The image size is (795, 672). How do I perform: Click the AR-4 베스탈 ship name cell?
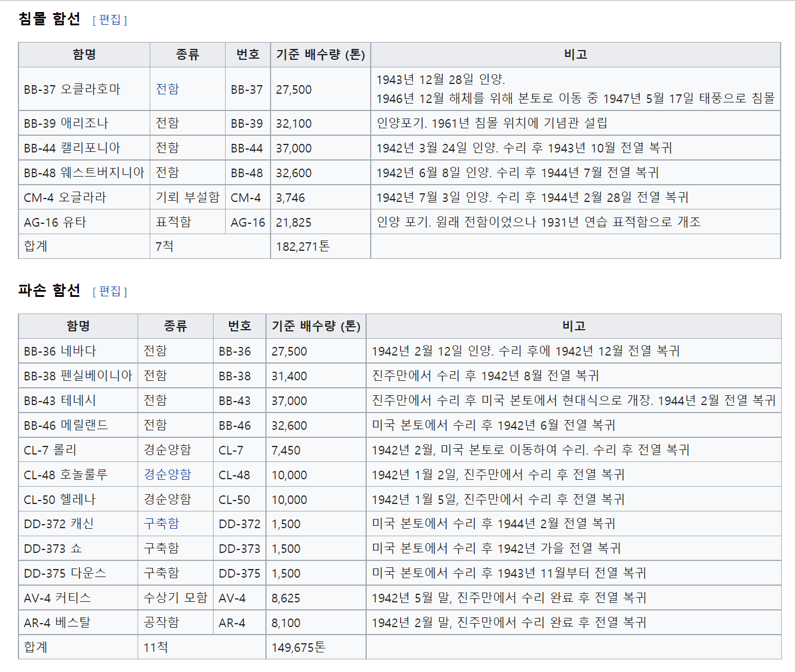78,623
